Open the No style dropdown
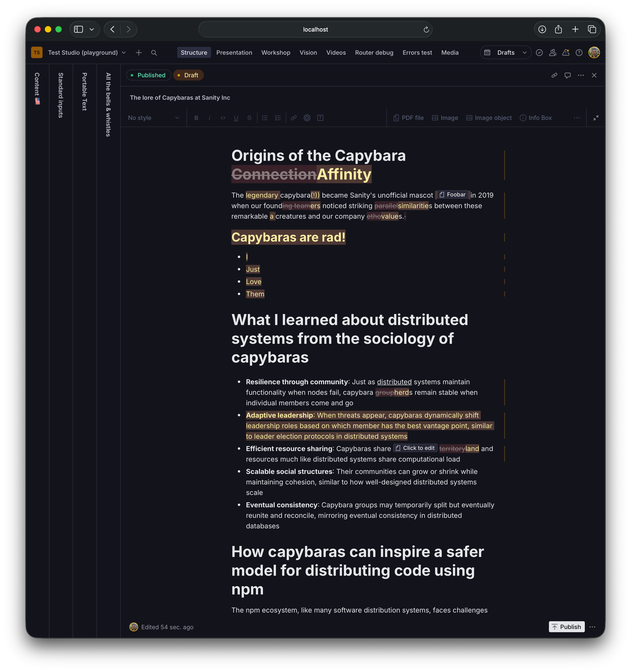Viewport: 631px width, 672px height. (153, 118)
